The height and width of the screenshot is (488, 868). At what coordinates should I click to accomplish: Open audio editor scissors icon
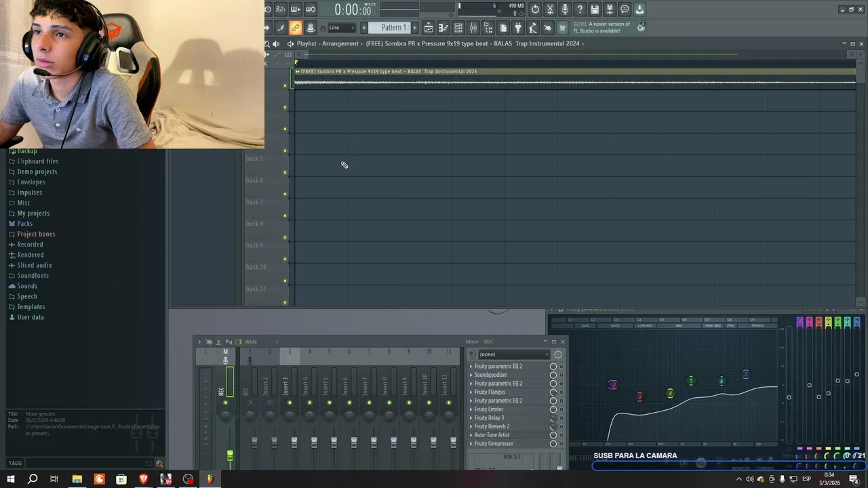pos(550,9)
